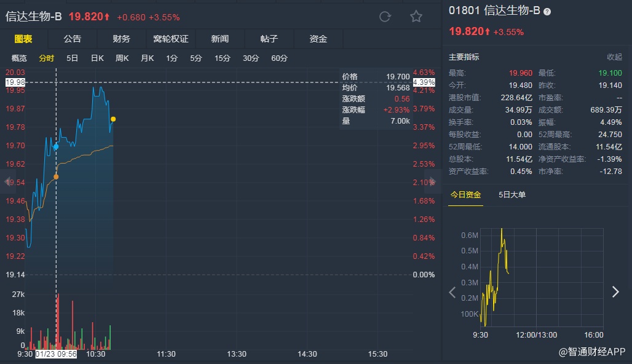The image size is (632, 364).
Task: Open the 公告 tab
Action: (x=73, y=39)
